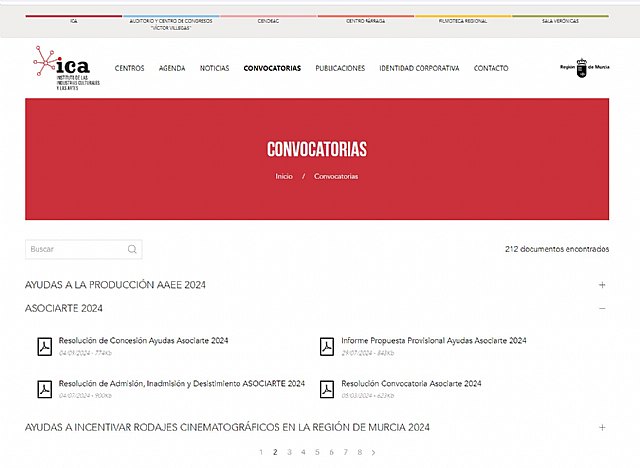Click Ayudas a Incentivar Rodajes Cinematográficos heading
The width and height of the screenshot is (640, 468).
pos(227,428)
